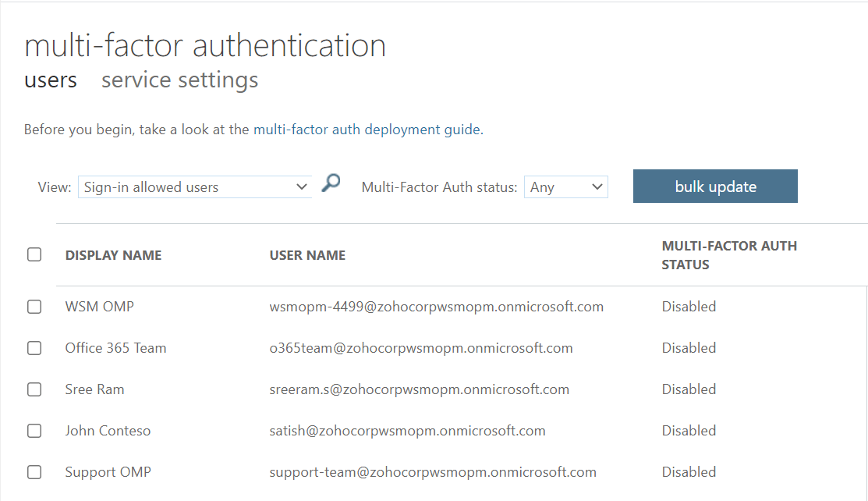The height and width of the screenshot is (501, 868).
Task: Switch to the service settings tab
Action: (x=179, y=80)
